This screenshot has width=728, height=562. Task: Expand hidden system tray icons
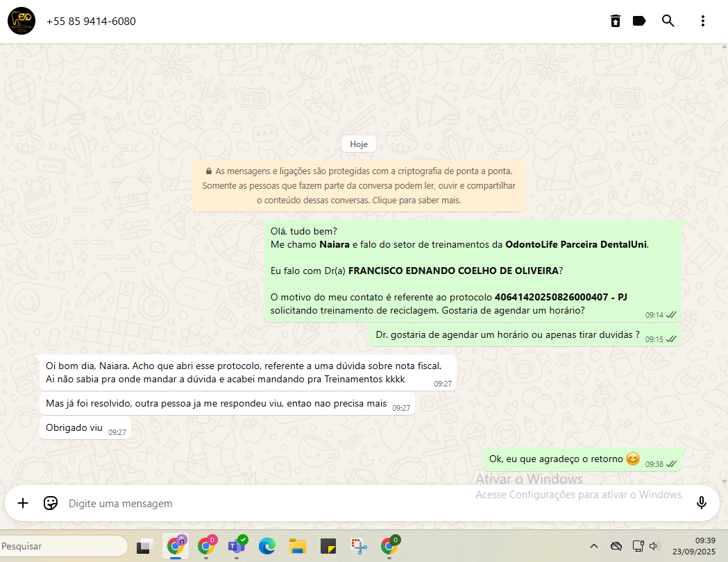594,546
